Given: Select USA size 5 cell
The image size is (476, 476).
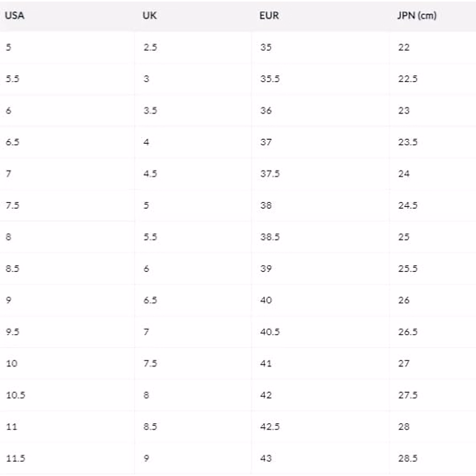Looking at the screenshot, I should click(8, 47).
